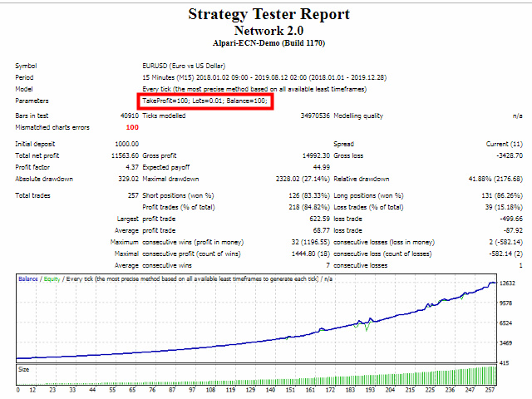Select short positions value '126 (83.33%)'

click(309, 196)
